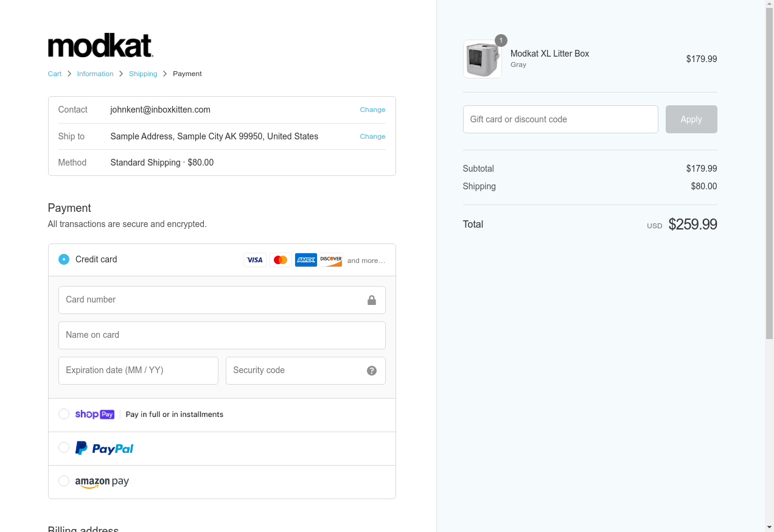Select the Amazon Pay radio button

(64, 481)
